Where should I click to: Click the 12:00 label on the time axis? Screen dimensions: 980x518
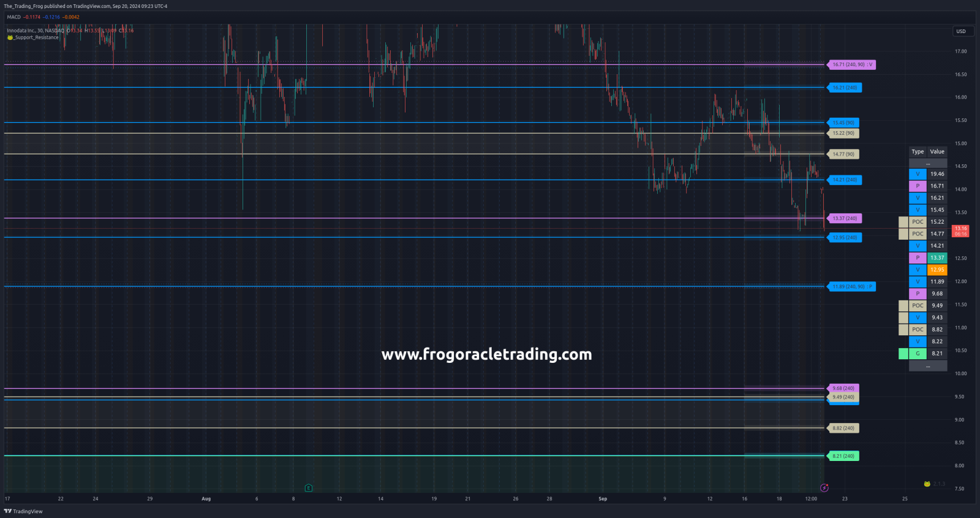coord(811,499)
